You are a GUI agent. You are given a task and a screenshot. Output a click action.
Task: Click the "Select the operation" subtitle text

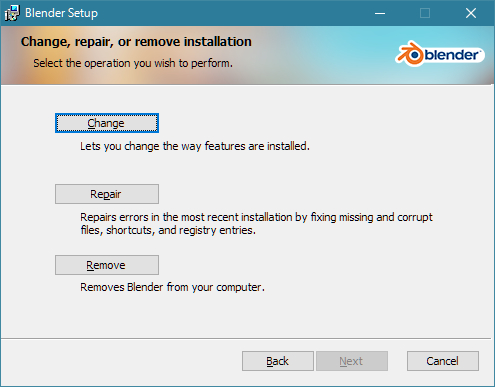[133, 63]
